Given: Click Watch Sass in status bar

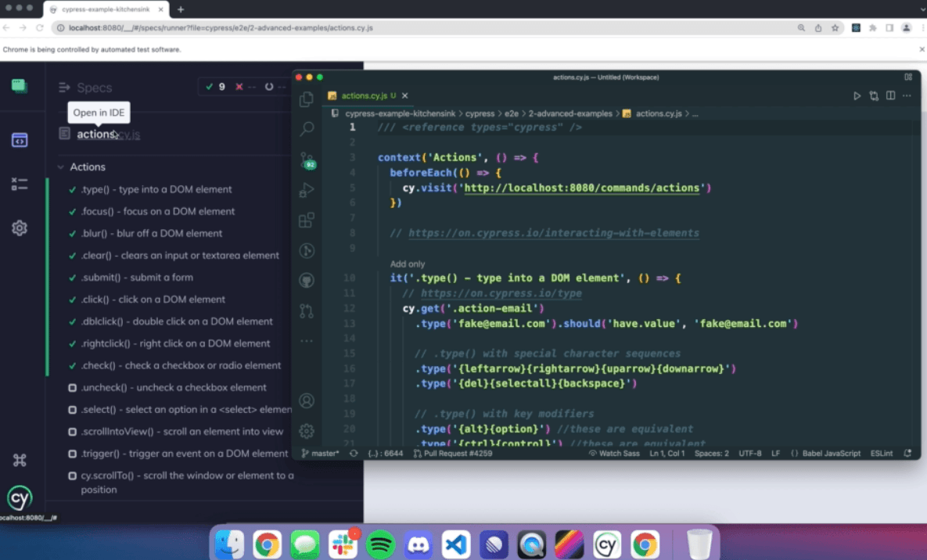Looking at the screenshot, I should 614,454.
